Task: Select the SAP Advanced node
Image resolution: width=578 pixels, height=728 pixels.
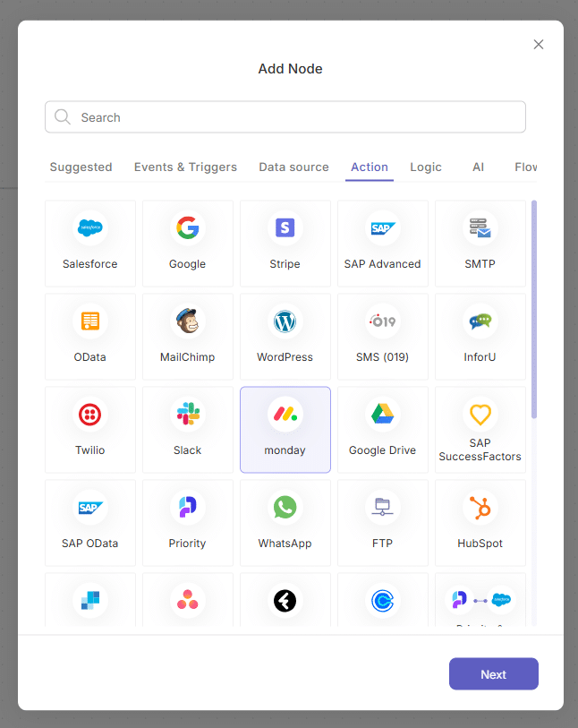Action: (x=383, y=244)
